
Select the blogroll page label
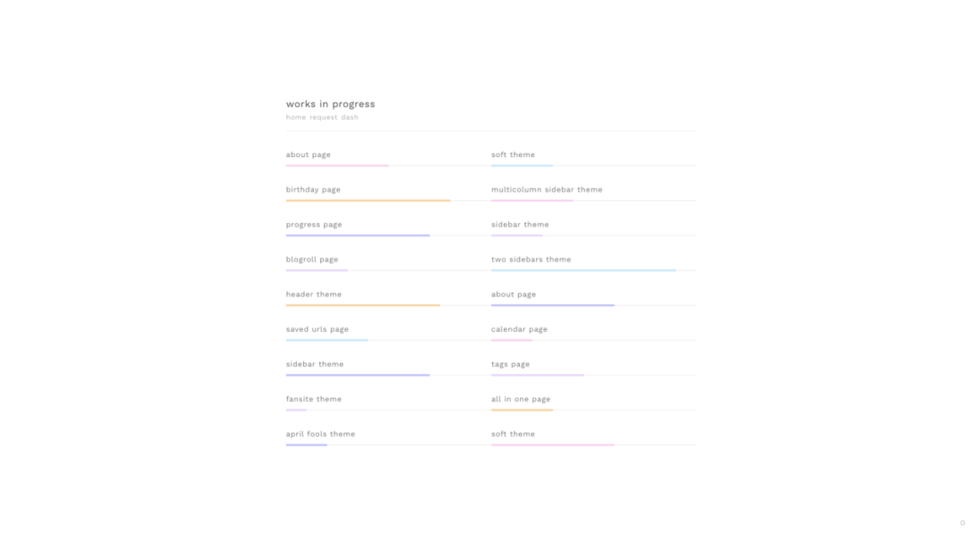(312, 260)
